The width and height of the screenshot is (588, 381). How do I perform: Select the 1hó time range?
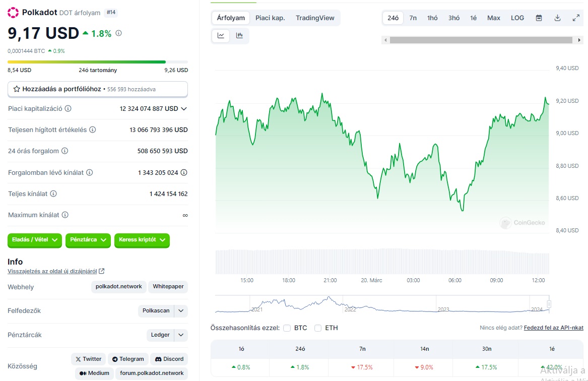(432, 18)
